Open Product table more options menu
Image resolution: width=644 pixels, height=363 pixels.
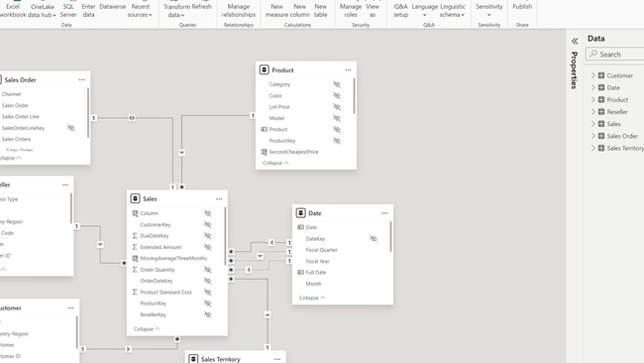pos(348,69)
